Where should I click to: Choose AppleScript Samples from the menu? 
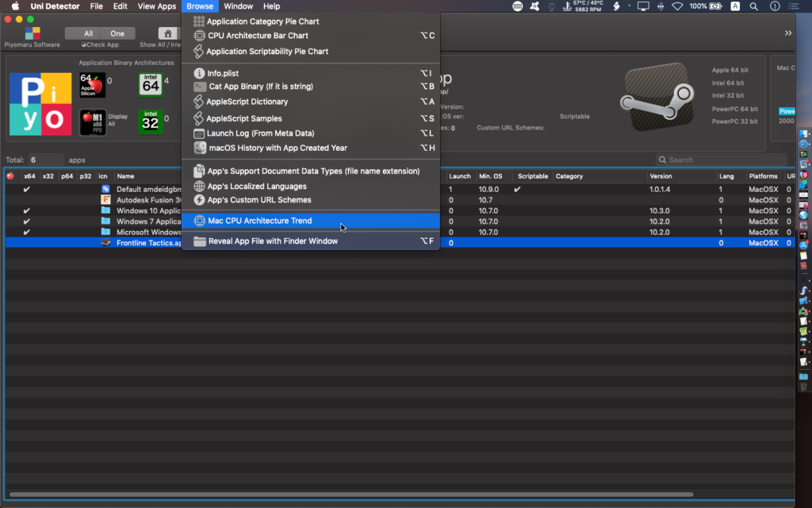coord(311,118)
